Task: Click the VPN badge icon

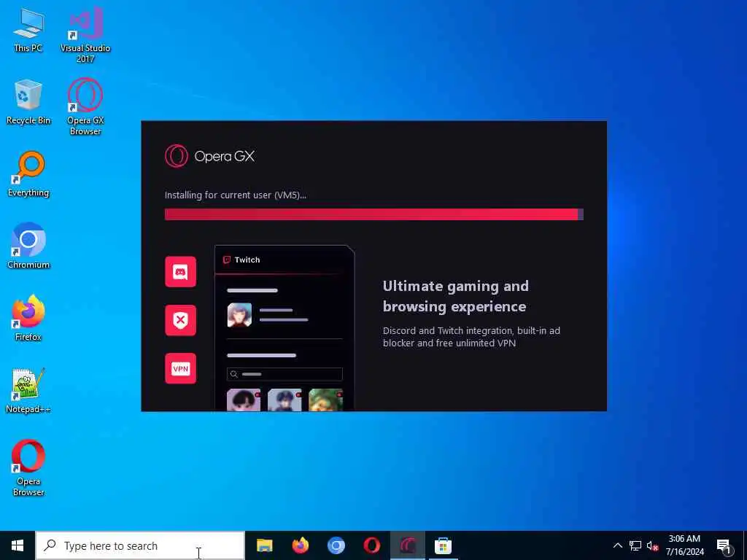Action: (x=181, y=368)
